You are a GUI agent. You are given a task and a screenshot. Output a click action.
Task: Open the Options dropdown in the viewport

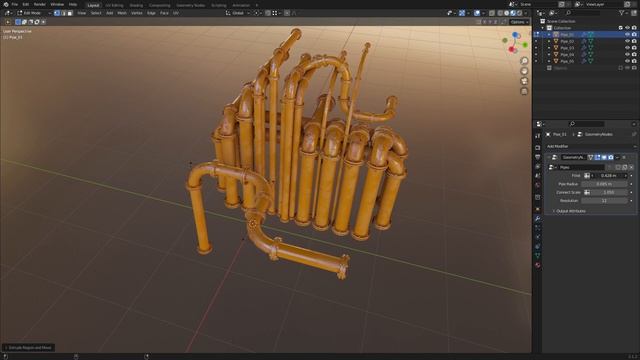click(519, 22)
